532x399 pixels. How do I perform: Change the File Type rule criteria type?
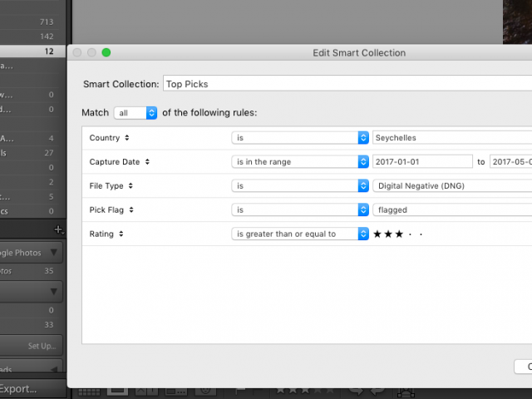point(111,186)
